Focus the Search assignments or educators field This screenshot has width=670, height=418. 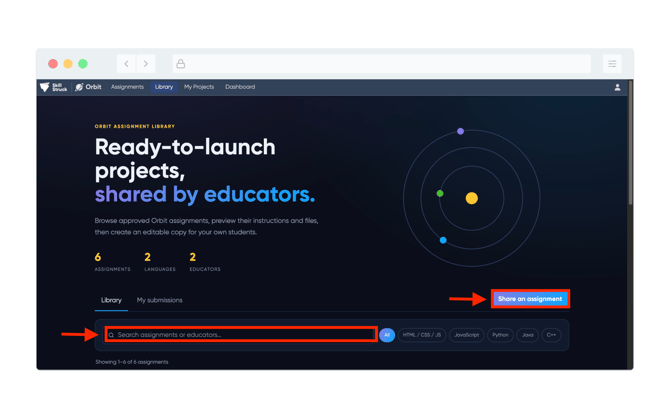click(241, 334)
